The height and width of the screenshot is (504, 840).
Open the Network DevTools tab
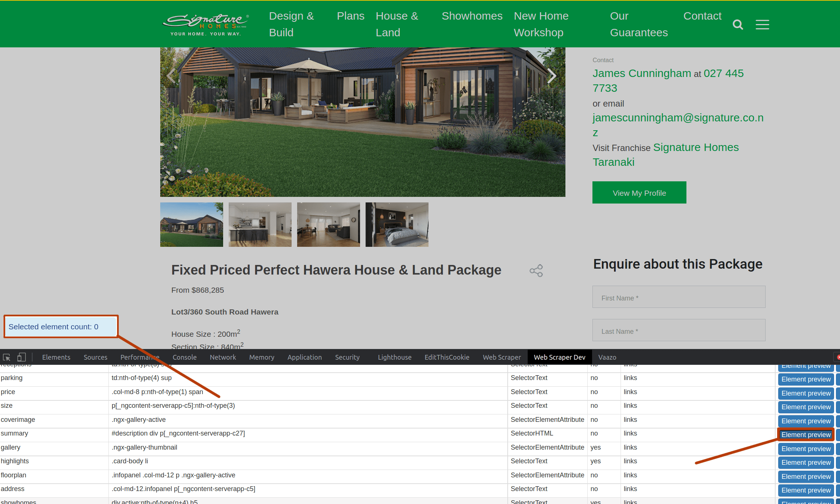tap(222, 357)
